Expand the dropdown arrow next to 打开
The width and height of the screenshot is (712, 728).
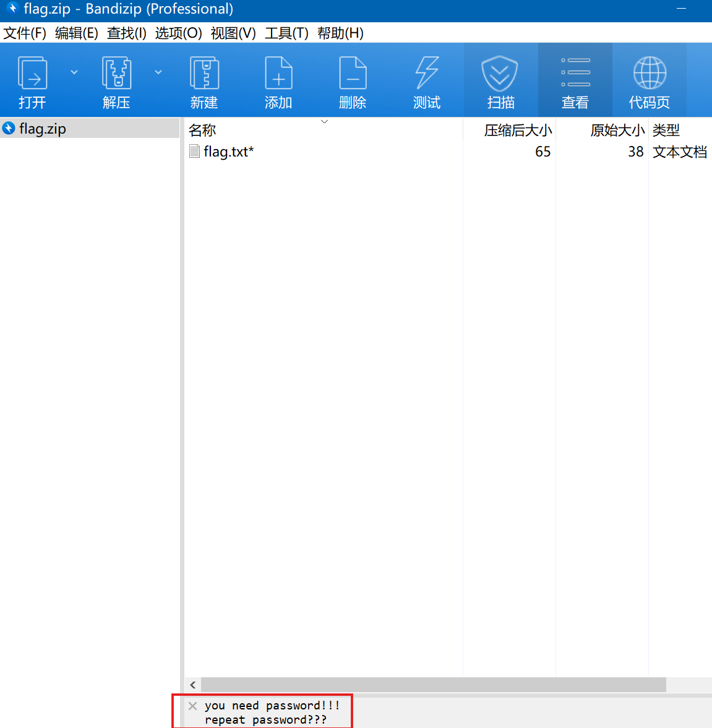coord(74,72)
